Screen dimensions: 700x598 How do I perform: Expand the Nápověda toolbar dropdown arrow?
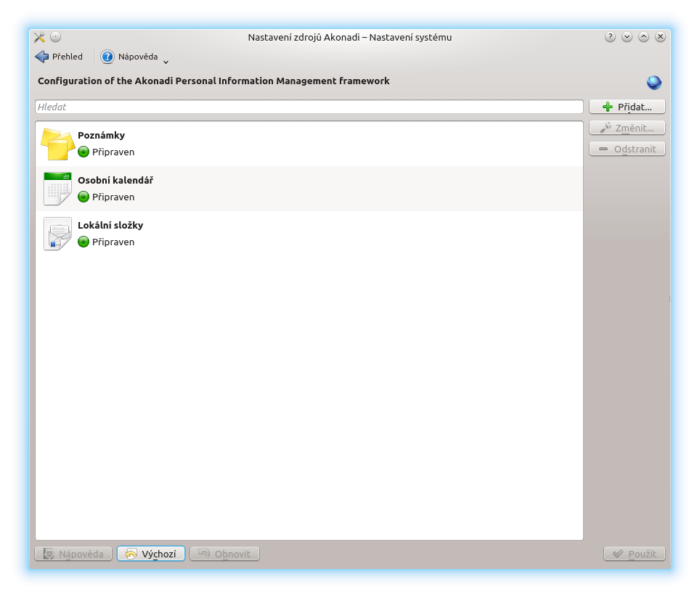166,62
